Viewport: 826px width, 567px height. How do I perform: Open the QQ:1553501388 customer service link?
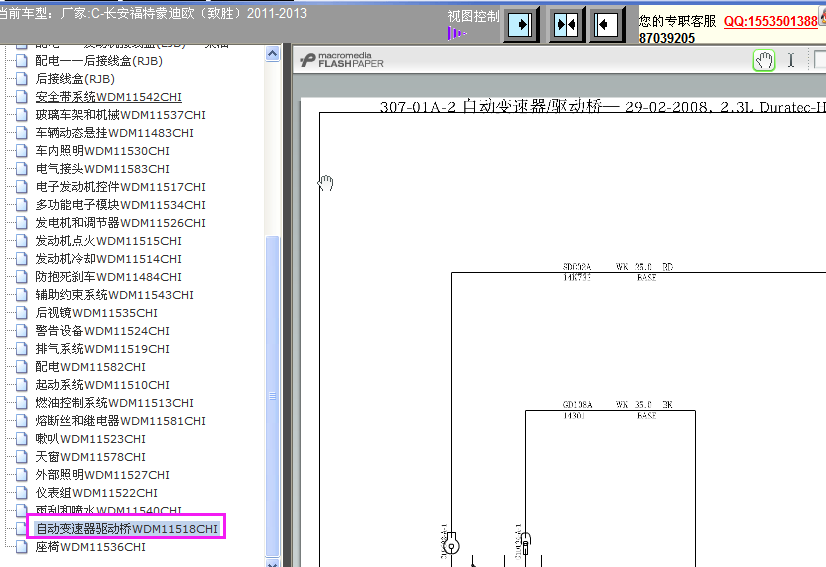(770, 21)
